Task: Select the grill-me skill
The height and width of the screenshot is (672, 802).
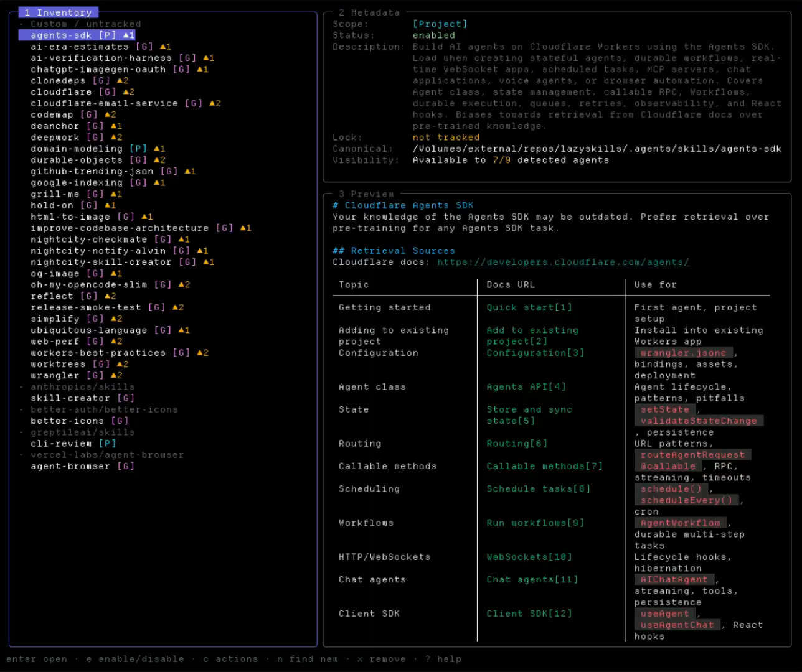Action: coord(77,194)
